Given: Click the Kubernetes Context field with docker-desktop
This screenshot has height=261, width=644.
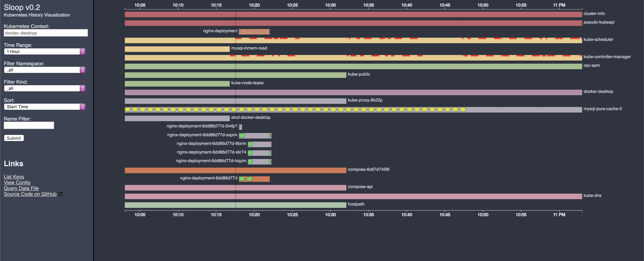Looking at the screenshot, I should pos(45,33).
